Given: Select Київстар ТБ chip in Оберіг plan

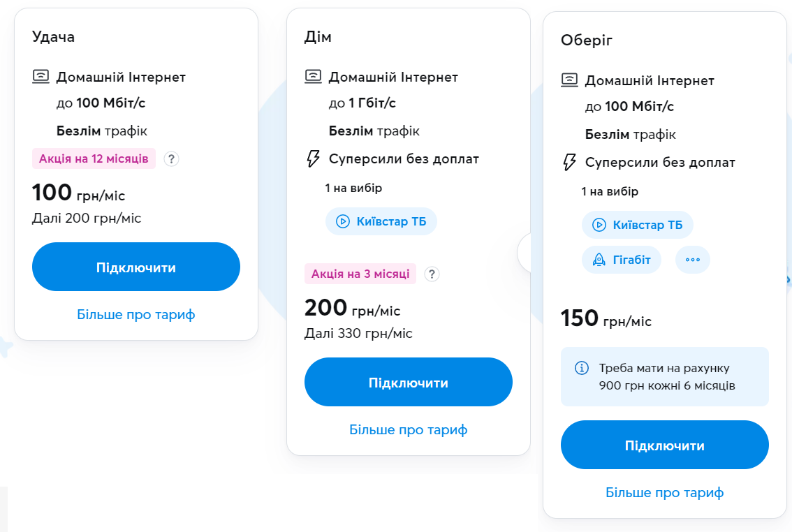Looking at the screenshot, I should (637, 225).
